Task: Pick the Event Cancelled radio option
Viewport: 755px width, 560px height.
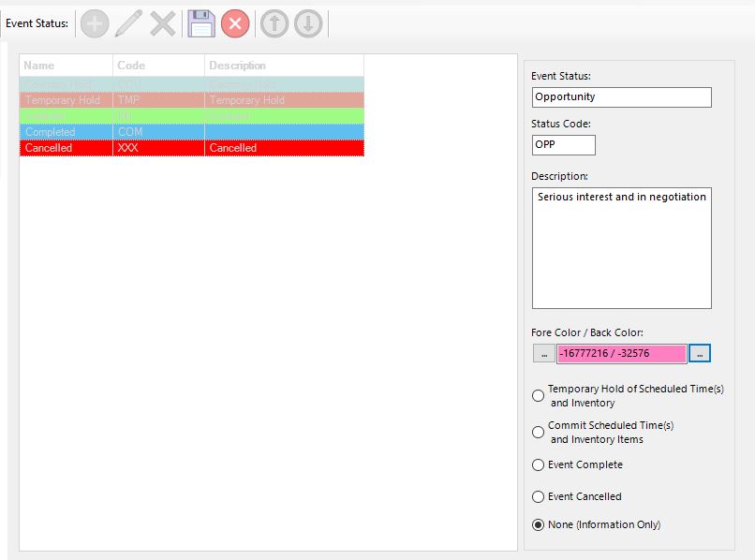Action: (539, 497)
